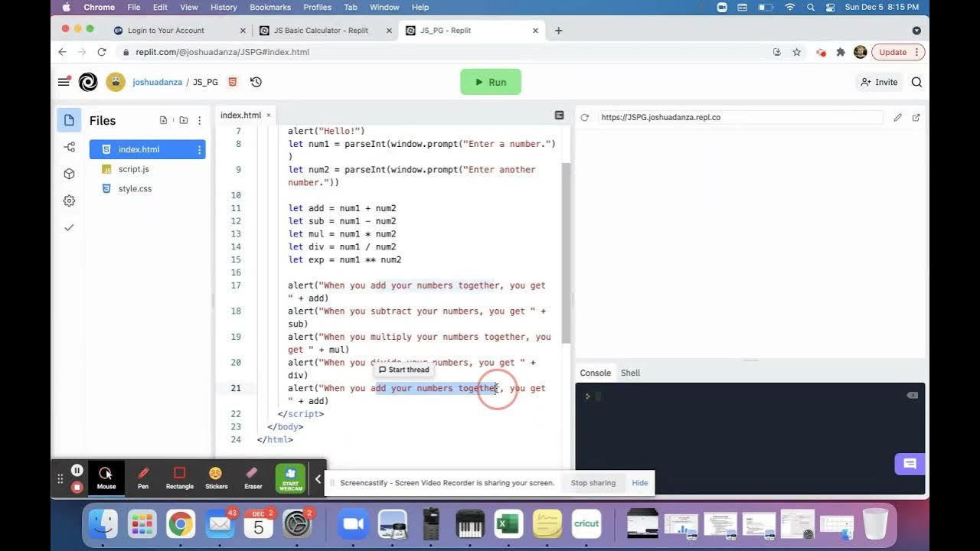
Task: Search Replit with magnifier icon
Action: 916,82
